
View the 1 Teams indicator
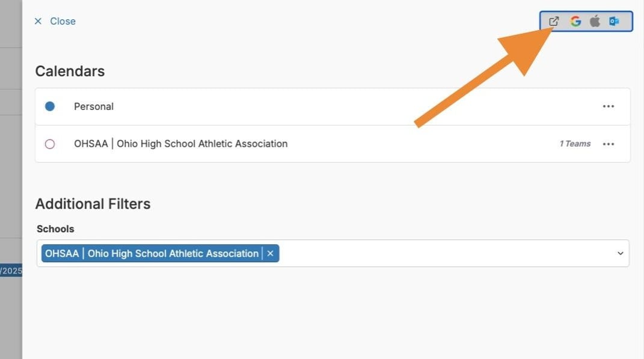[x=575, y=144]
